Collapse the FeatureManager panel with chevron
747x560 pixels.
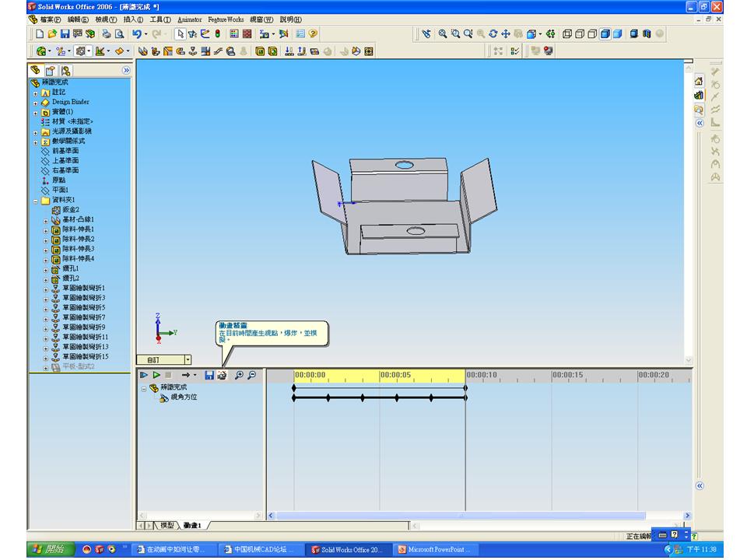tap(126, 71)
